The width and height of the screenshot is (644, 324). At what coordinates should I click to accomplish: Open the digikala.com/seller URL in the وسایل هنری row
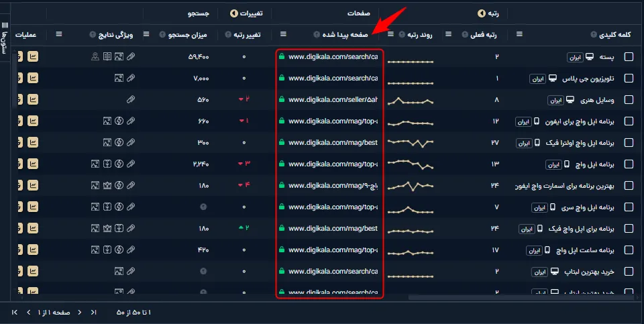[333, 99]
